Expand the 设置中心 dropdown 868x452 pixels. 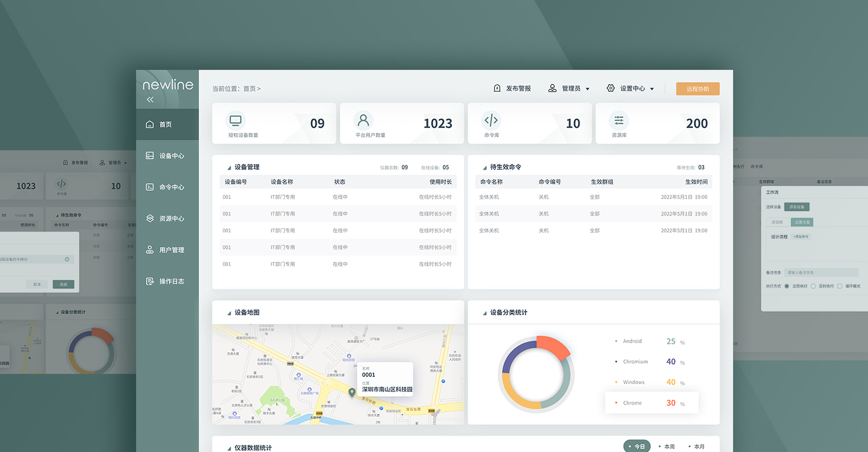630,89
